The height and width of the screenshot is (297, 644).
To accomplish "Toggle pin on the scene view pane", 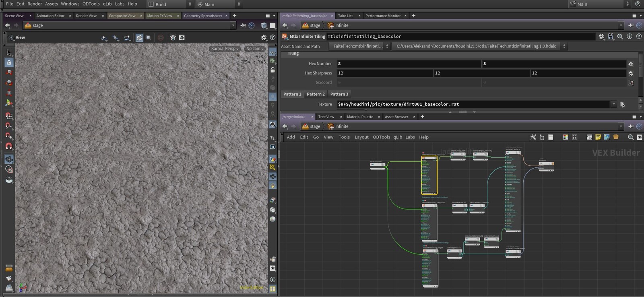I will [x=243, y=25].
